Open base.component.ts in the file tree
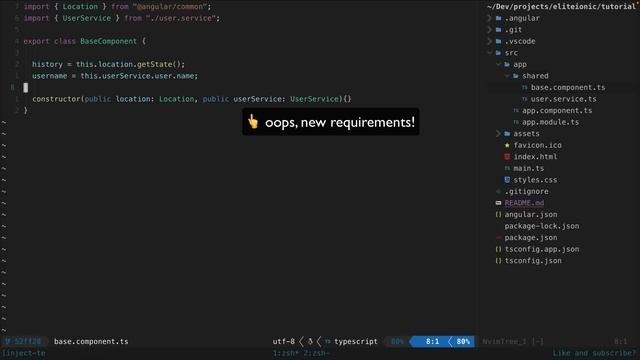 pyautogui.click(x=568, y=87)
